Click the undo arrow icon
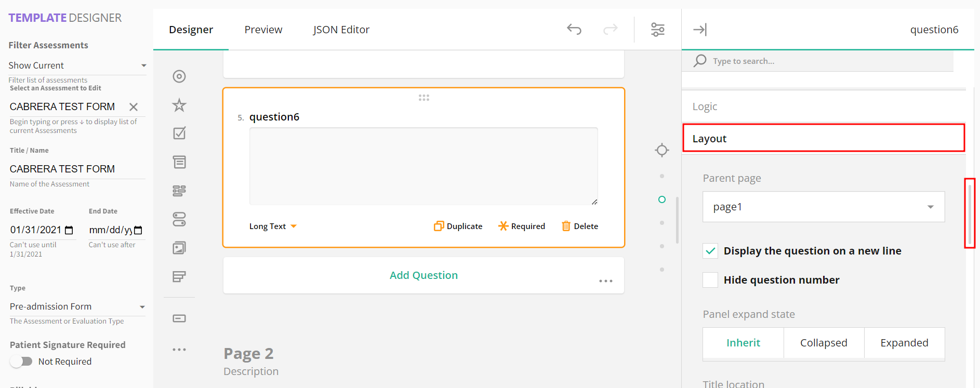Screen dimensions: 980x388 coord(574,30)
